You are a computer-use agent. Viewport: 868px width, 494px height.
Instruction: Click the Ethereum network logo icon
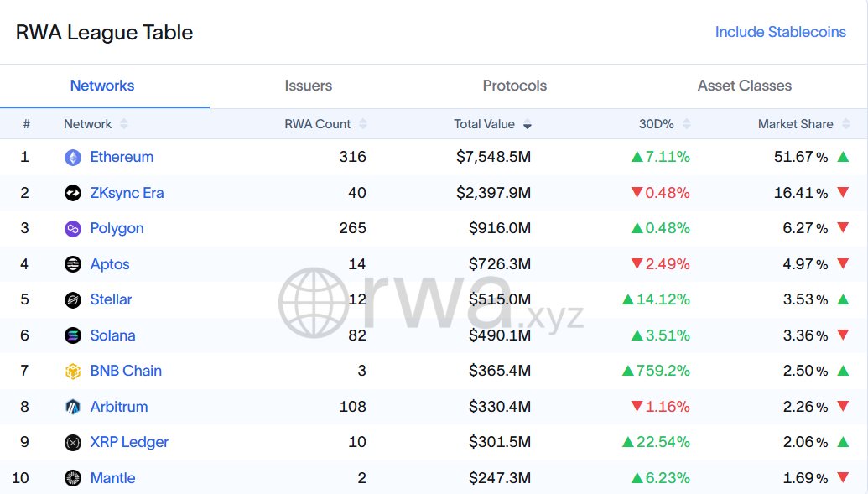pyautogui.click(x=72, y=158)
